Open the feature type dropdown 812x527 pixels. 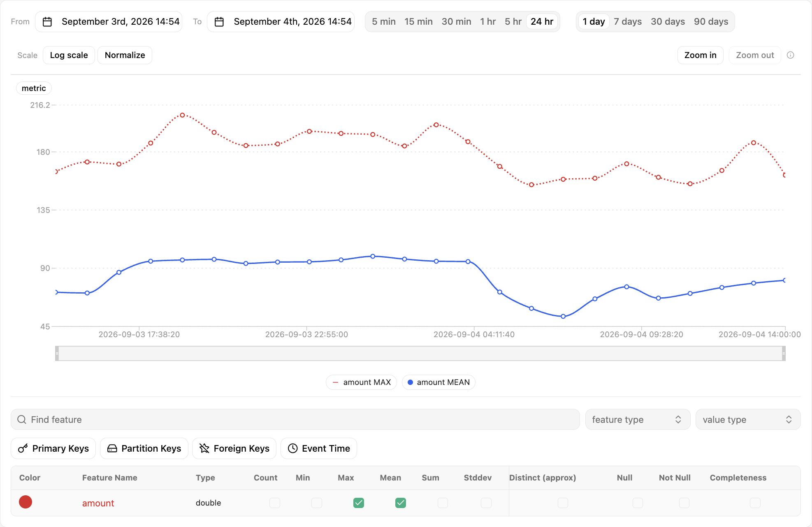tap(638, 420)
